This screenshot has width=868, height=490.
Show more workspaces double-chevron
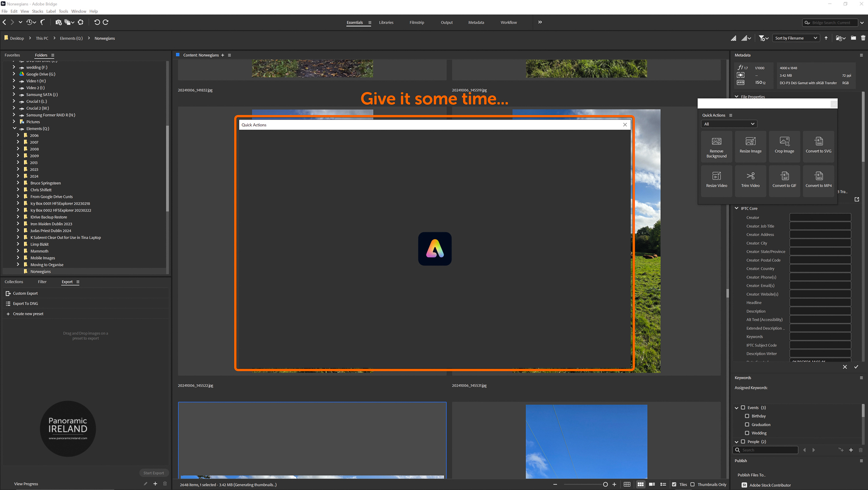pos(540,22)
